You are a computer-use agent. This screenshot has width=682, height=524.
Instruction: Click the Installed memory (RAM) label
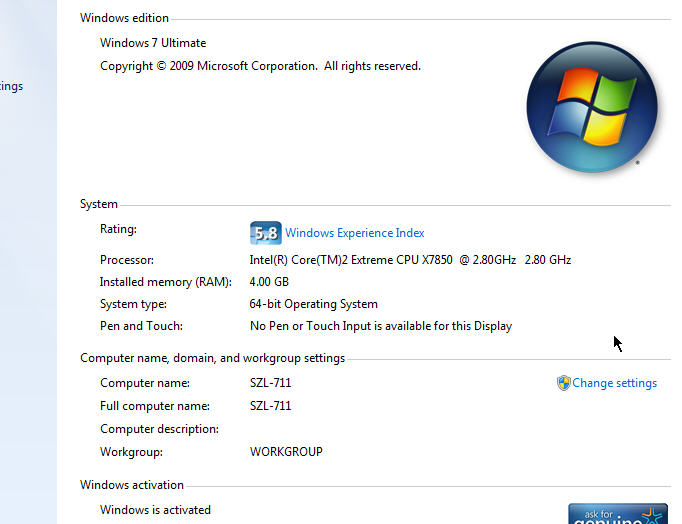166,282
